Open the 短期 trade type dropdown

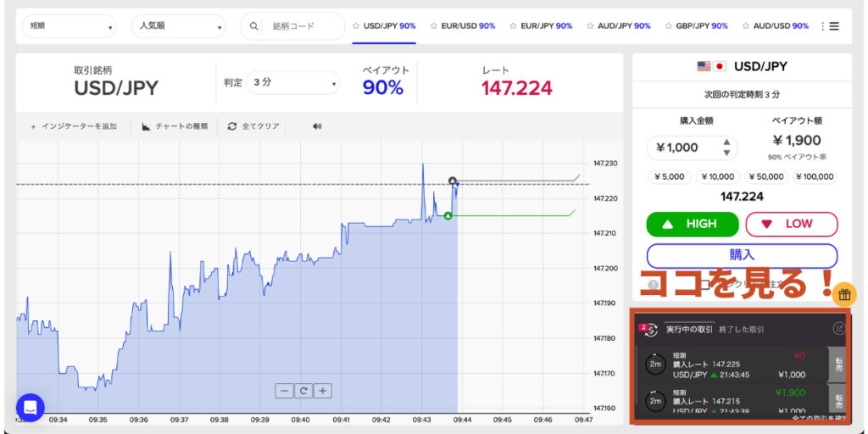(x=70, y=26)
